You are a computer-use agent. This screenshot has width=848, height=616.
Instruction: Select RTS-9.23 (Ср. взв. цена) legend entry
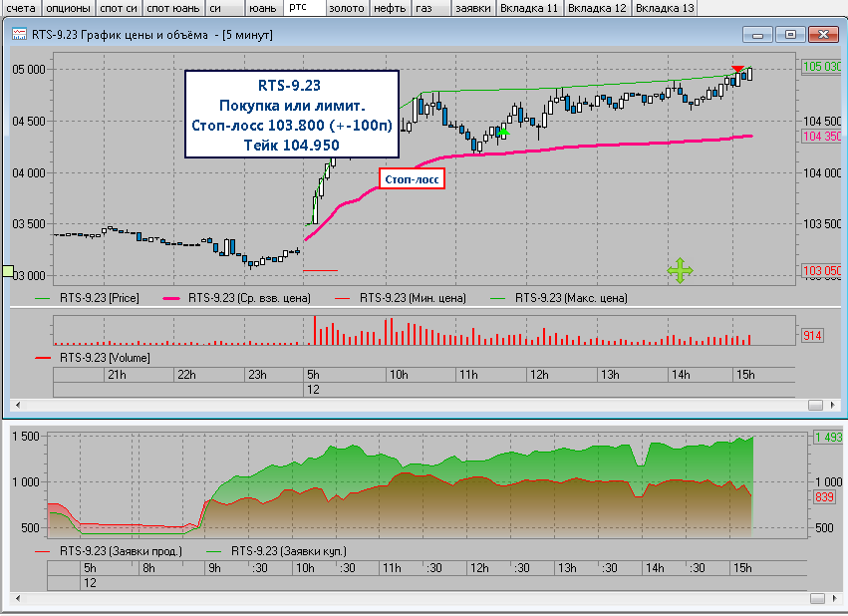click(237, 298)
